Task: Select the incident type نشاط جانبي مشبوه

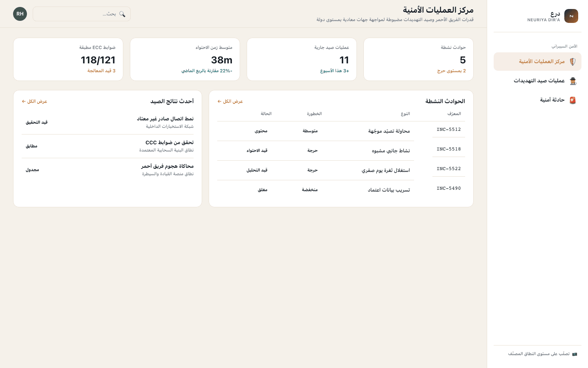Action: coord(391,151)
